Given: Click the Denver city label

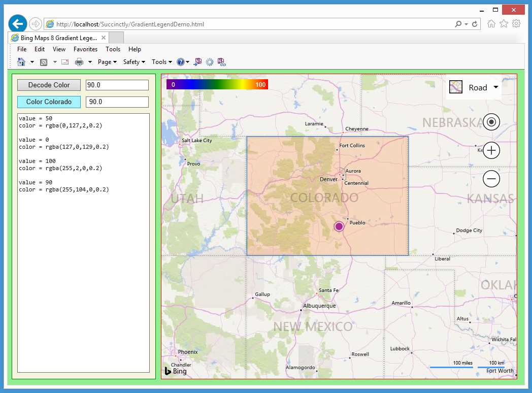Looking at the screenshot, I should [328, 179].
